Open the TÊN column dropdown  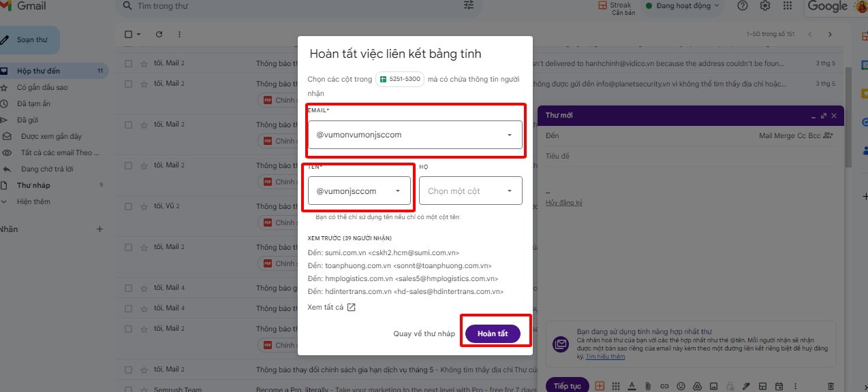359,191
